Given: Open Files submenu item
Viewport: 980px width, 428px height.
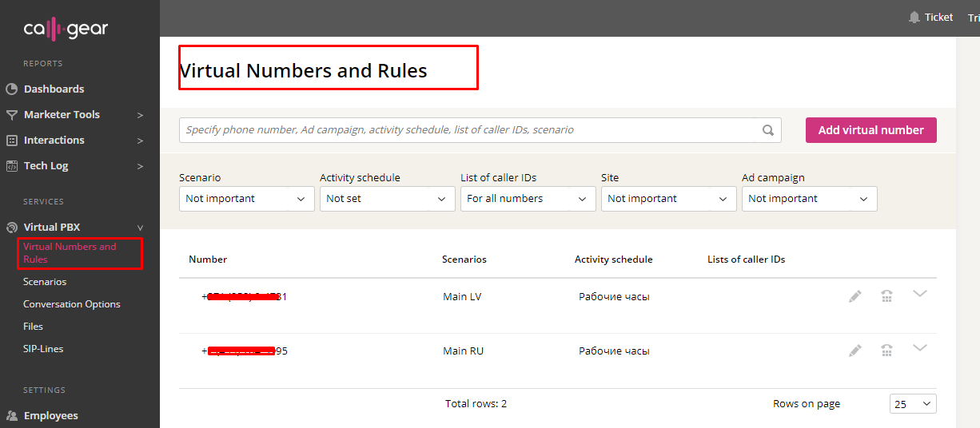Looking at the screenshot, I should [33, 327].
